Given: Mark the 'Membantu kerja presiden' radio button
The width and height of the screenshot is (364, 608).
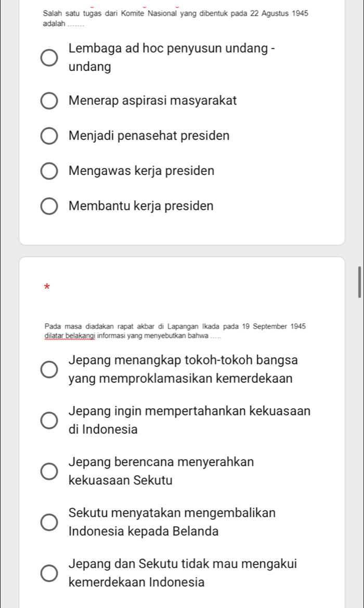Looking at the screenshot, I should [x=49, y=206].
